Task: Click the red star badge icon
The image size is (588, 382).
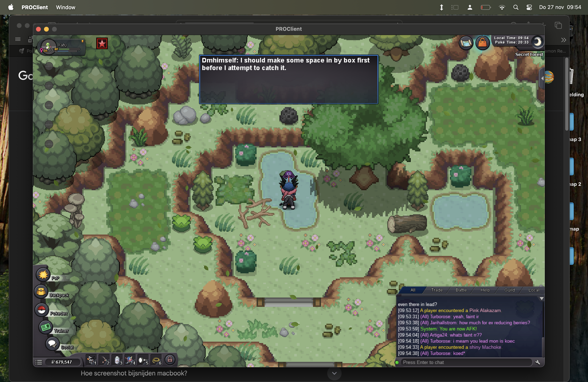Action: pos(102,44)
